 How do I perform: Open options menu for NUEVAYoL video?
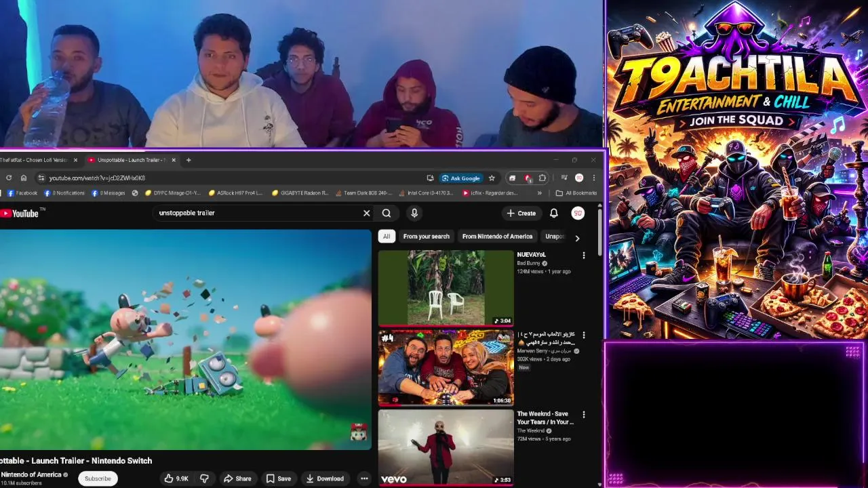click(x=584, y=256)
